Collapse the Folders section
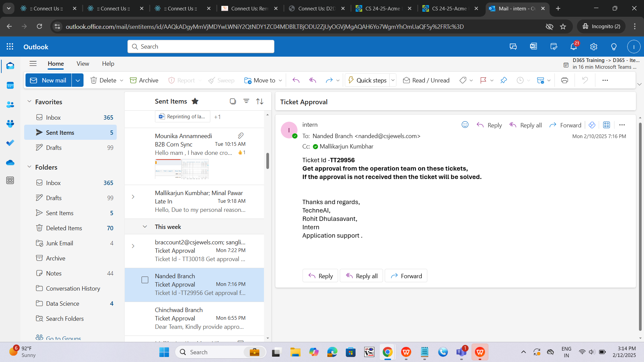644x362 pixels. click(29, 167)
